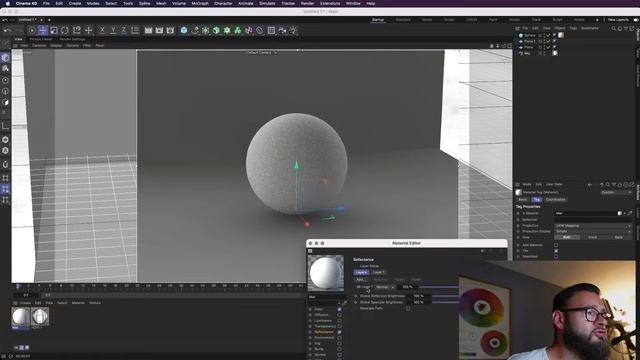Toggle Color channel checkbox

click(339, 309)
